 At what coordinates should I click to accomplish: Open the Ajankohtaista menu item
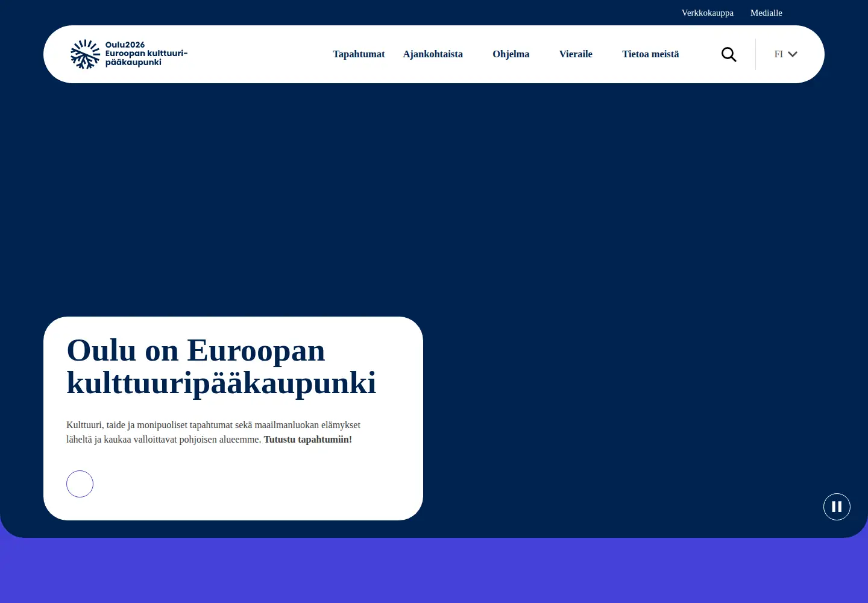433,54
